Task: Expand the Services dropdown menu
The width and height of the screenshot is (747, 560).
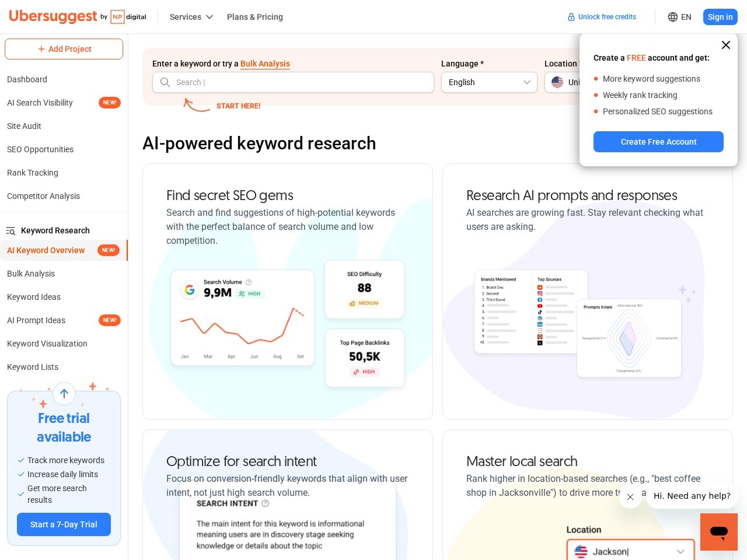Action: click(x=191, y=17)
